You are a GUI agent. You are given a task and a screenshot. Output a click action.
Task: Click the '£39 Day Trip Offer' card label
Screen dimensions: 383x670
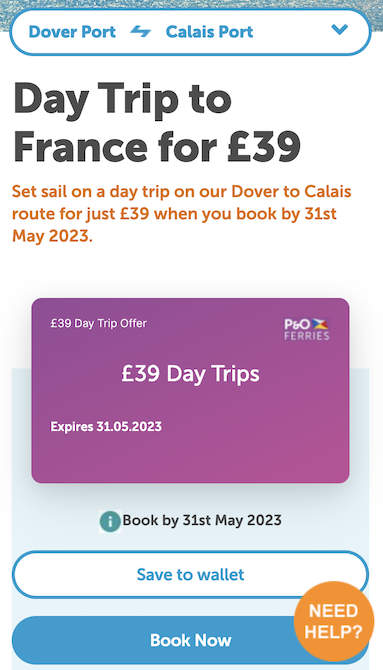(x=99, y=323)
